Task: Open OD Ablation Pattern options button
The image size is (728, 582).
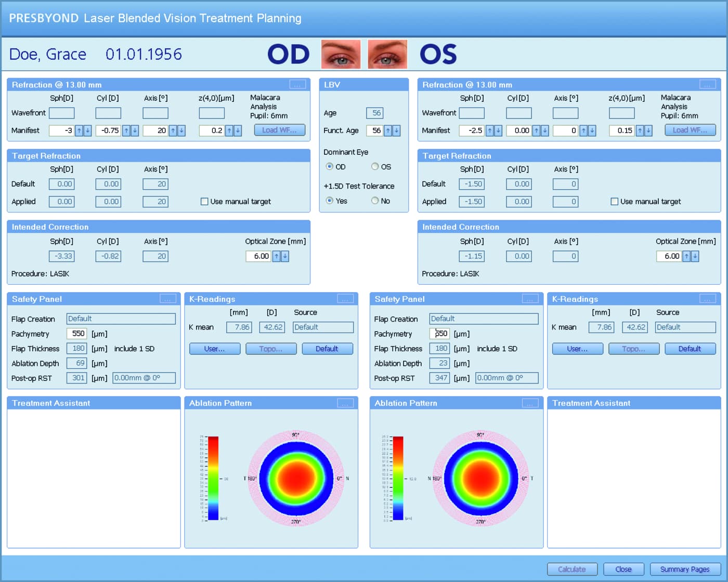Action: pos(345,403)
